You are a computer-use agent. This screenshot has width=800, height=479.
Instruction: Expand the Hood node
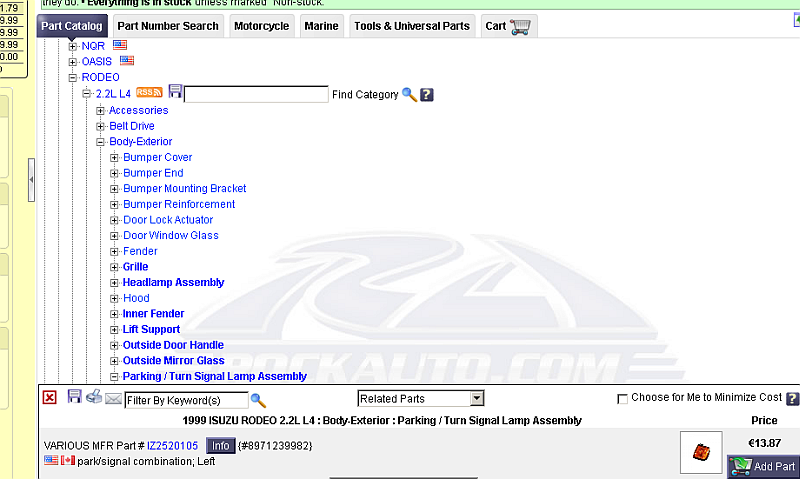tap(114, 298)
